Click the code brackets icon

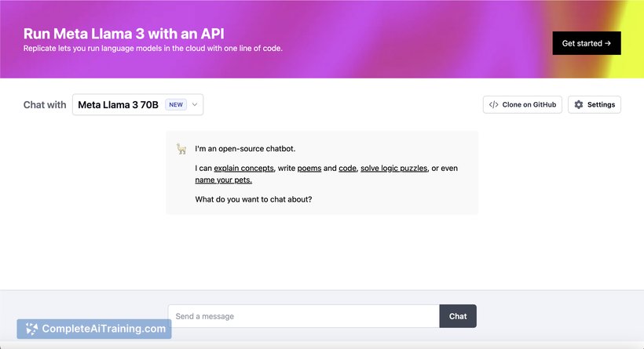tap(493, 104)
